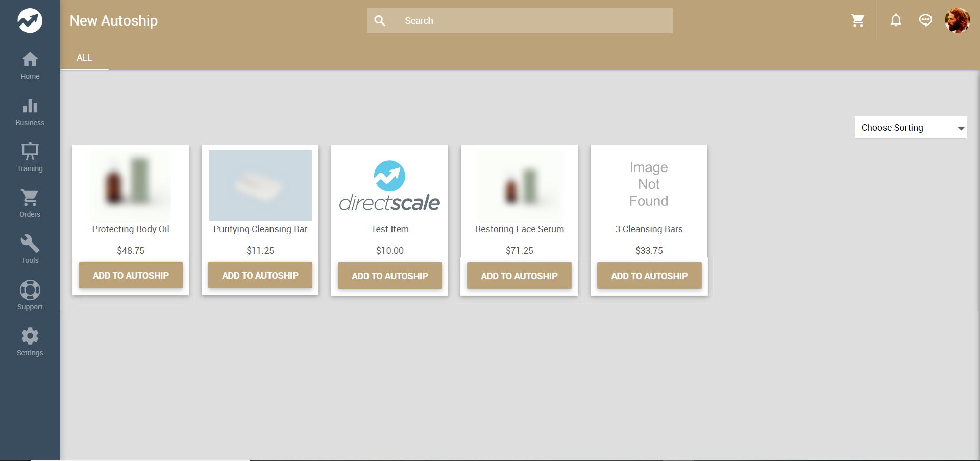Click the DirectScale logo at top left
The width and height of the screenshot is (980, 461).
[x=30, y=20]
